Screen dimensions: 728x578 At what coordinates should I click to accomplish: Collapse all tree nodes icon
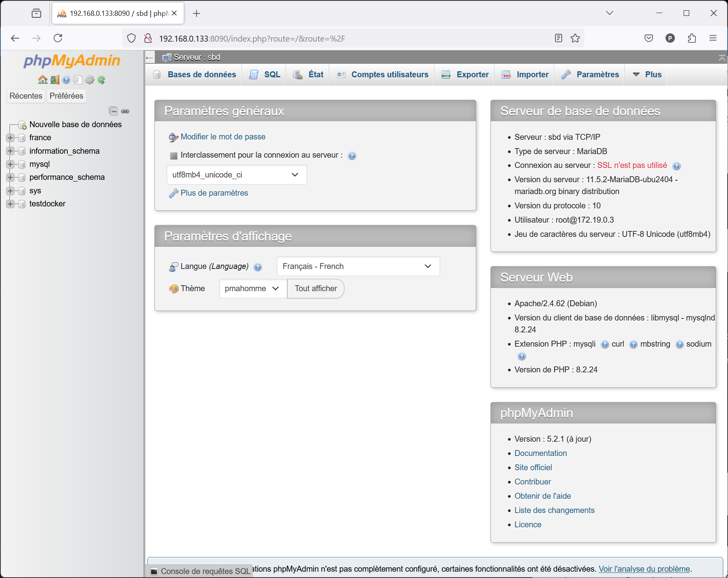click(x=113, y=111)
